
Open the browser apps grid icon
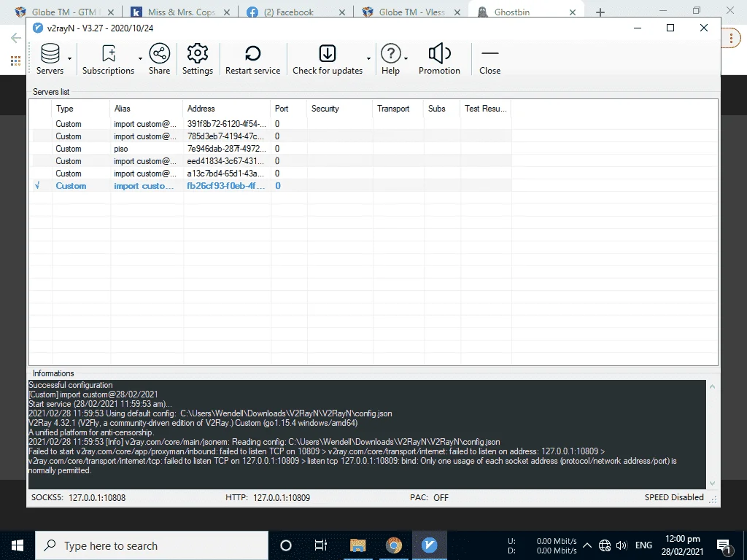[x=16, y=61]
